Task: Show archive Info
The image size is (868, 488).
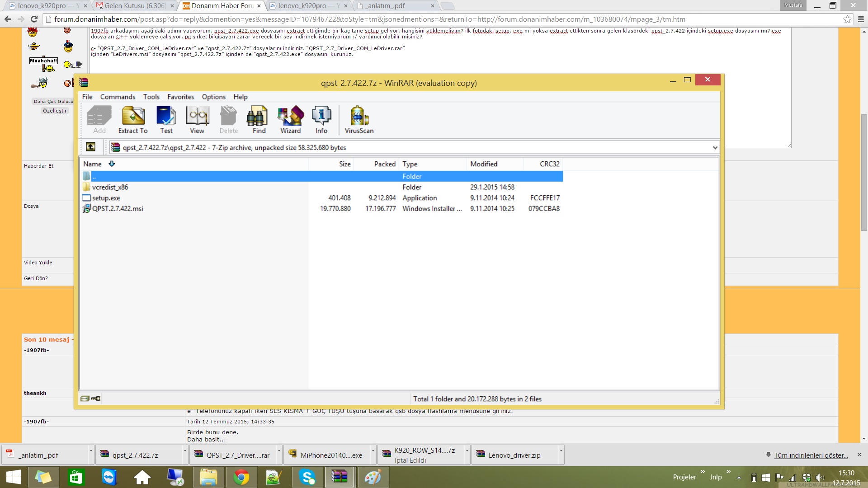Action: point(321,120)
